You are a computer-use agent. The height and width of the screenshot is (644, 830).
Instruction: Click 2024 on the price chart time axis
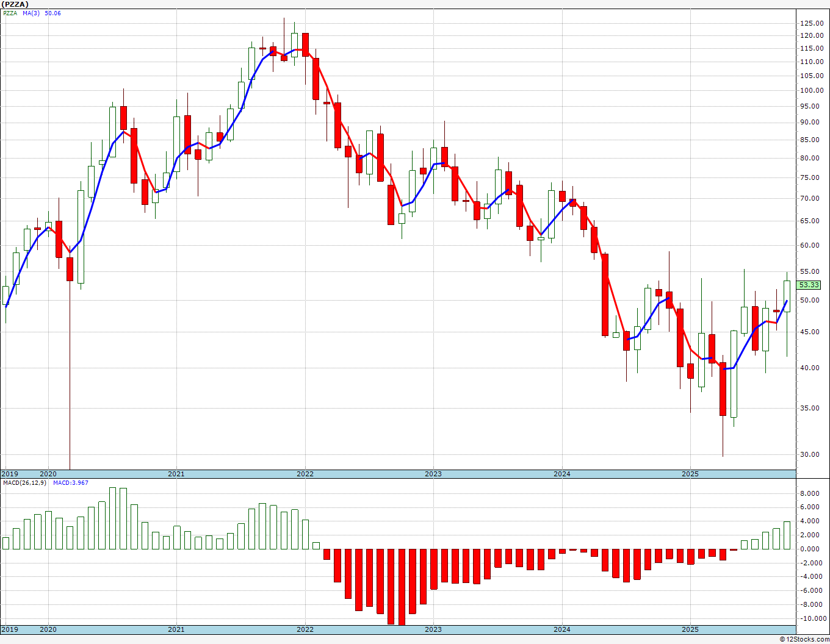(561, 474)
